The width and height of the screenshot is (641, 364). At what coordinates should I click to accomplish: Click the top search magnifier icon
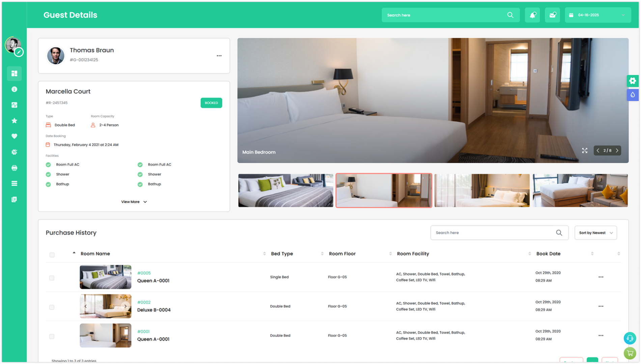tap(510, 15)
